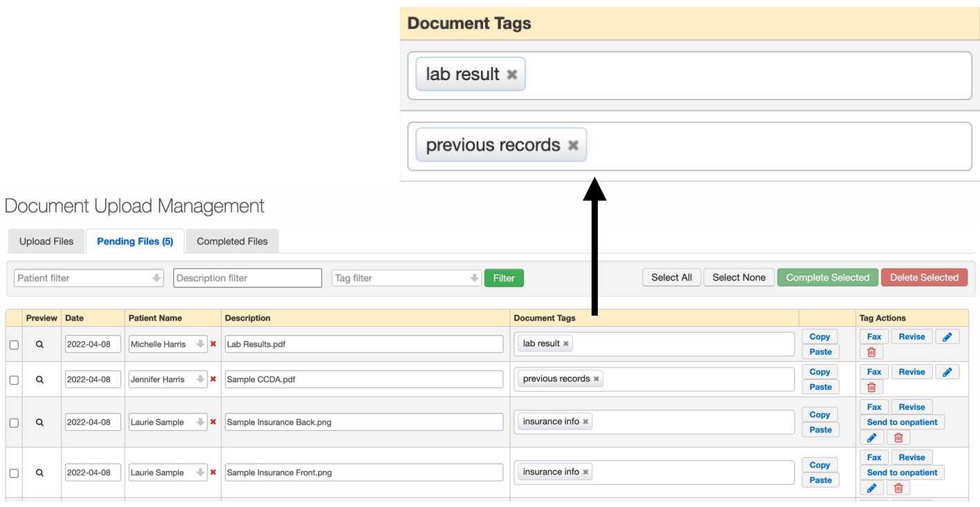This screenshot has width=980, height=507.
Task: Edit Lab Results.pdf with pencil icon
Action: (x=947, y=336)
